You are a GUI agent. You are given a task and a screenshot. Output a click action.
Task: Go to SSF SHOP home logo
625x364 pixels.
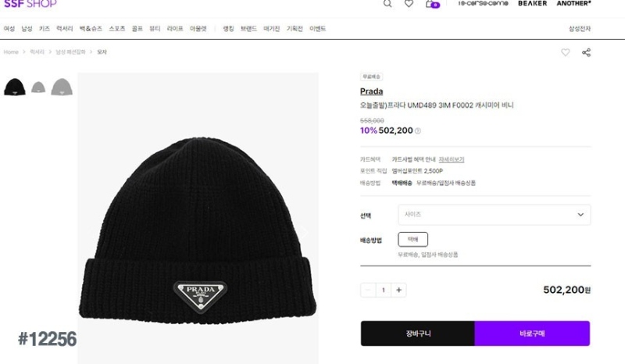click(30, 4)
